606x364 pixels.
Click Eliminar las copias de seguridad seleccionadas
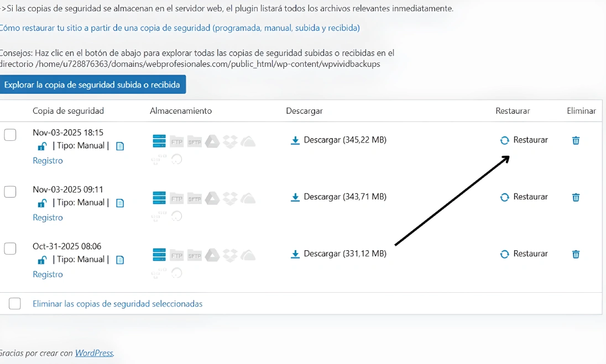(x=118, y=304)
